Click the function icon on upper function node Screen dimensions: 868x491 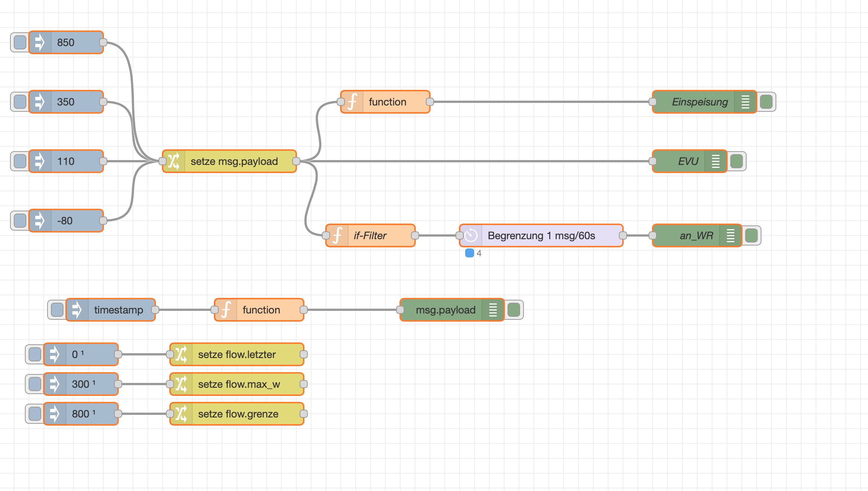coord(352,102)
